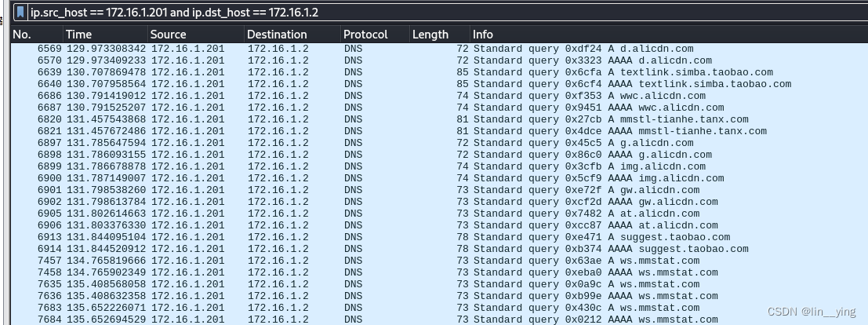Screen dimensions: 868x325
Task: Select packet 6899 A img.alicdn.com
Action: [439, 166]
